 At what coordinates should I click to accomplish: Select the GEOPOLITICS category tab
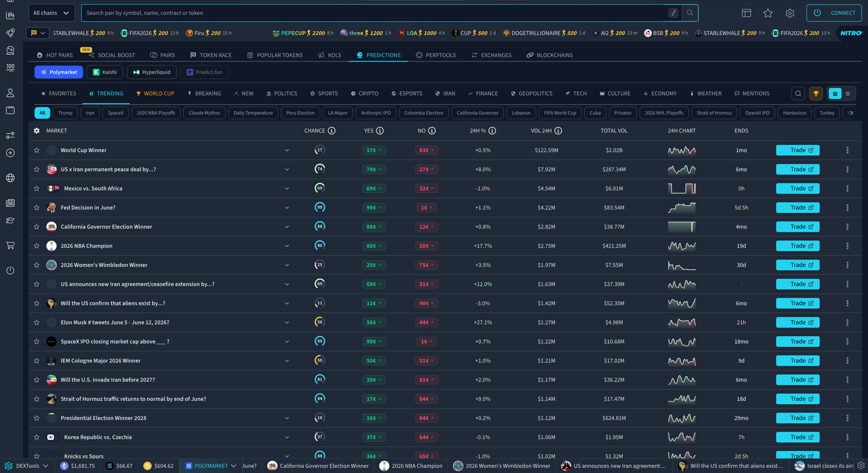532,93
